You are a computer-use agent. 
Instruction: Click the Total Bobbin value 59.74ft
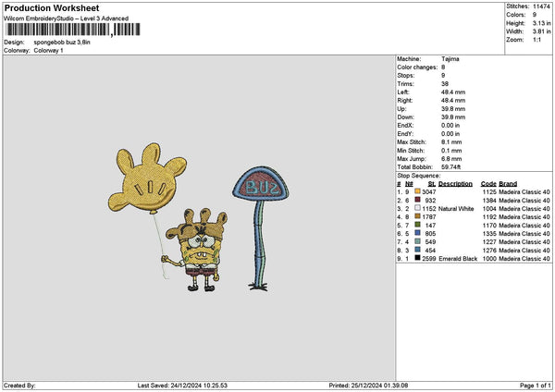click(451, 167)
